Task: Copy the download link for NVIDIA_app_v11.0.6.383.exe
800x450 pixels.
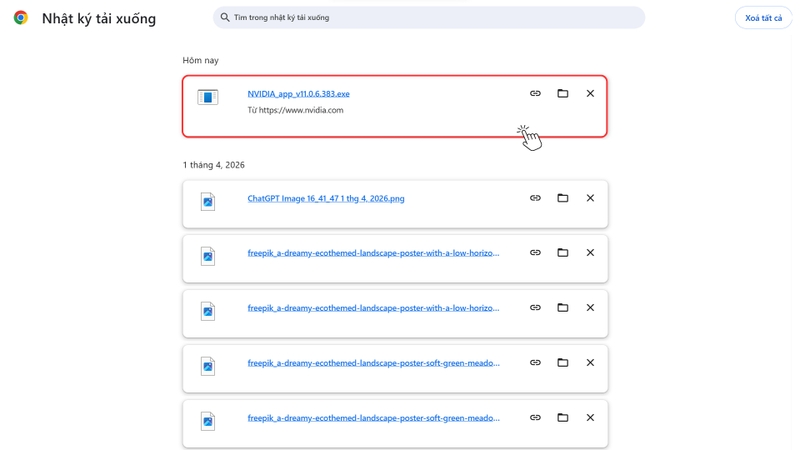Action: [535, 93]
